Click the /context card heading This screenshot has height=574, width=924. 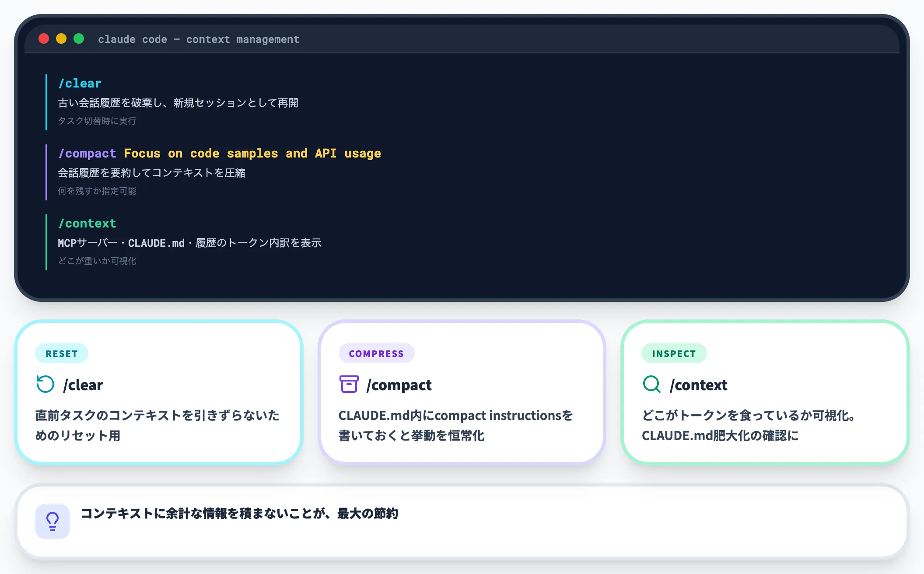699,385
